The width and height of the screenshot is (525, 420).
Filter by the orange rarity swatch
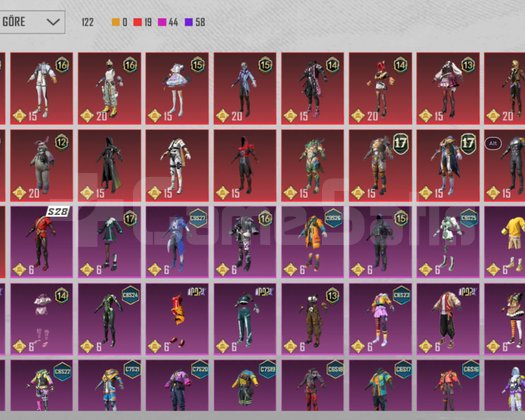pos(116,22)
